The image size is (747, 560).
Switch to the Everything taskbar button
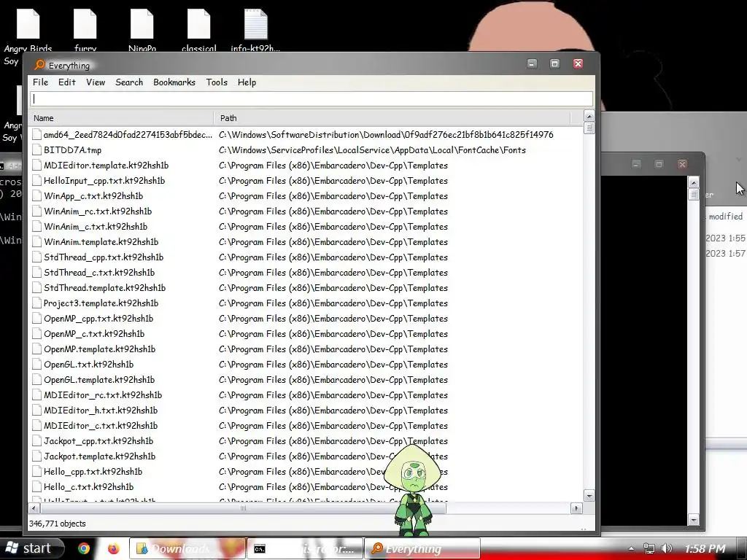tap(422, 548)
